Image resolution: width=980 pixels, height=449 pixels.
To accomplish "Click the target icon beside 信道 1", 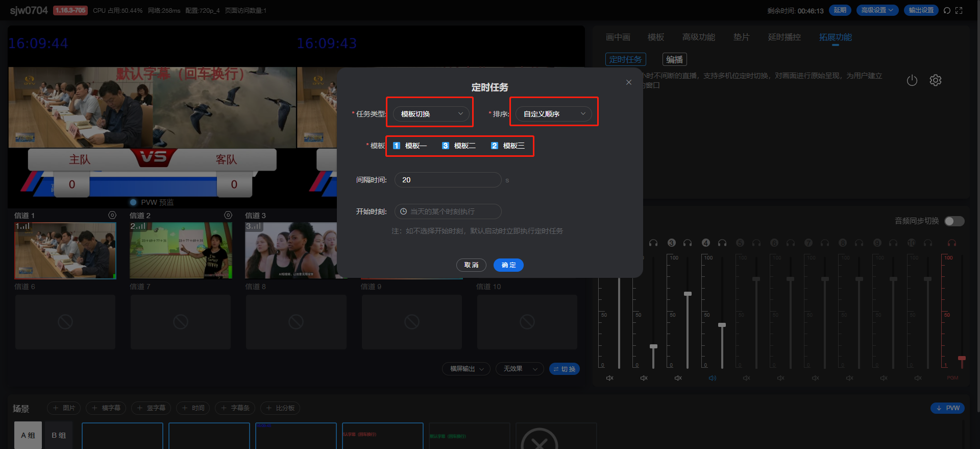I will [112, 216].
